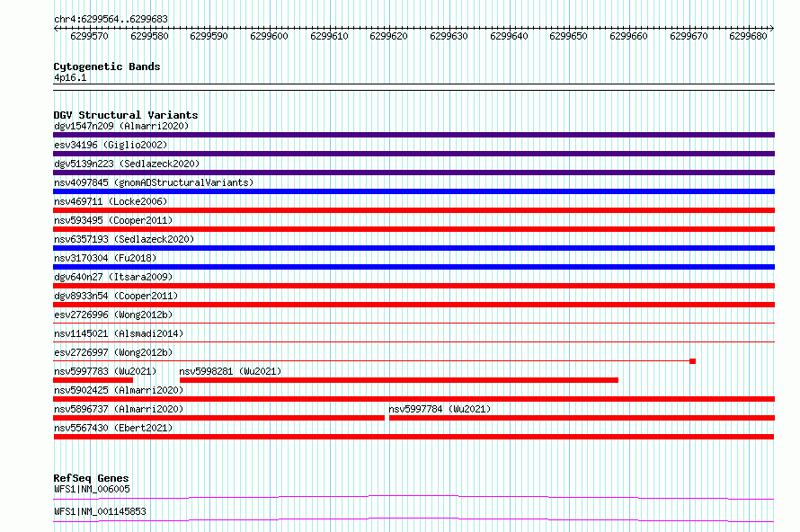Open the DGV Structural Variants track title
This screenshot has height=532, width=800.
[126, 115]
